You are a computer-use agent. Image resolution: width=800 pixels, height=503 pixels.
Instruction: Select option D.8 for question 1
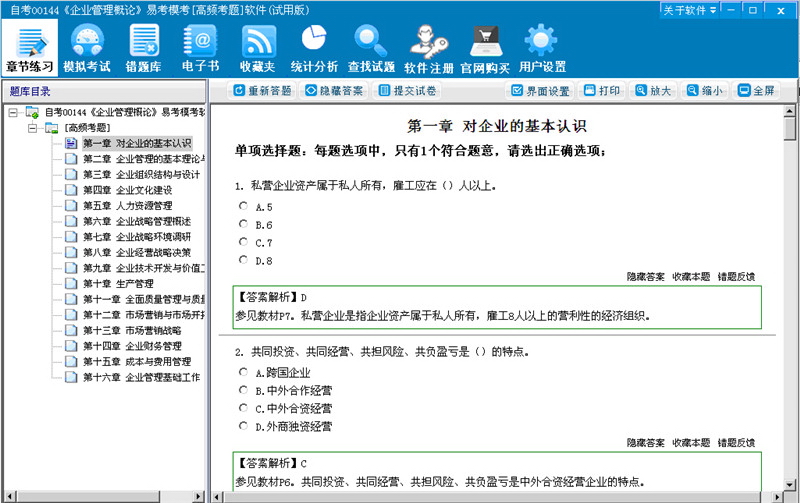pyautogui.click(x=243, y=259)
